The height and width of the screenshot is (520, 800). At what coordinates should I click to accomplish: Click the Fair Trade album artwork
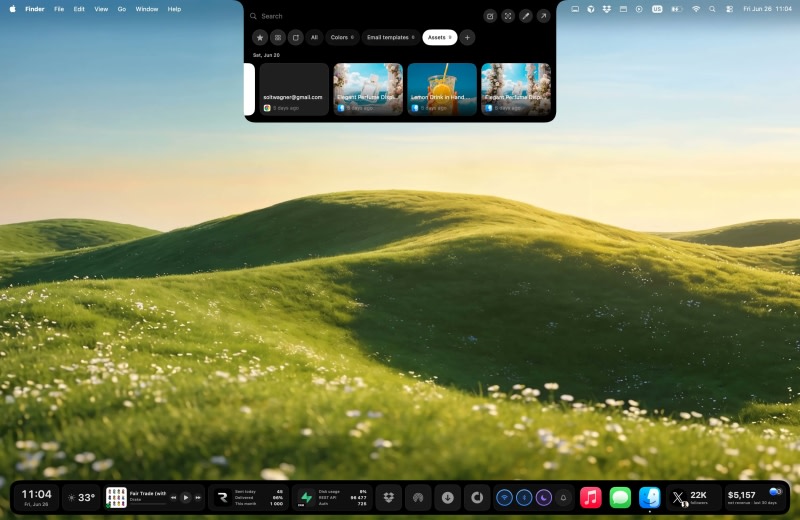(116, 498)
